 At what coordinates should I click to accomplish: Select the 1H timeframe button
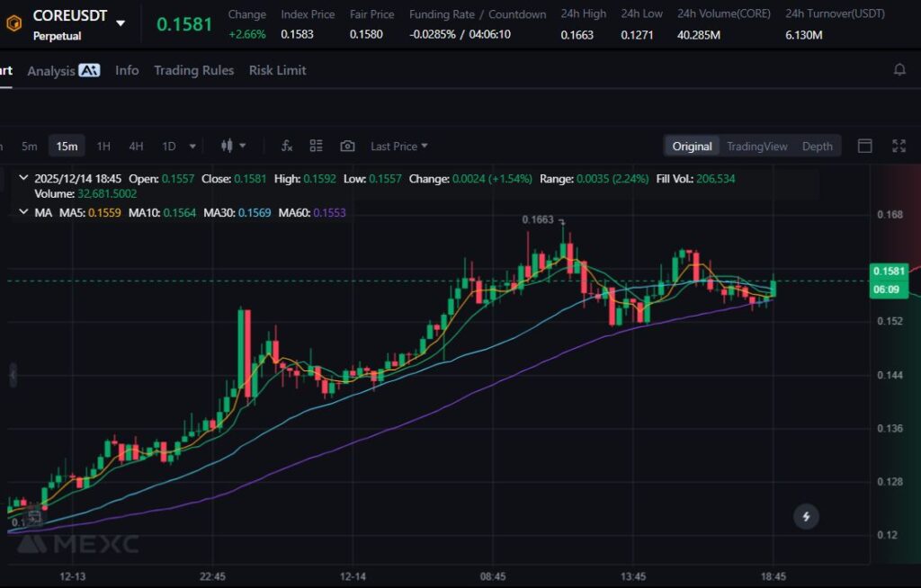click(103, 146)
